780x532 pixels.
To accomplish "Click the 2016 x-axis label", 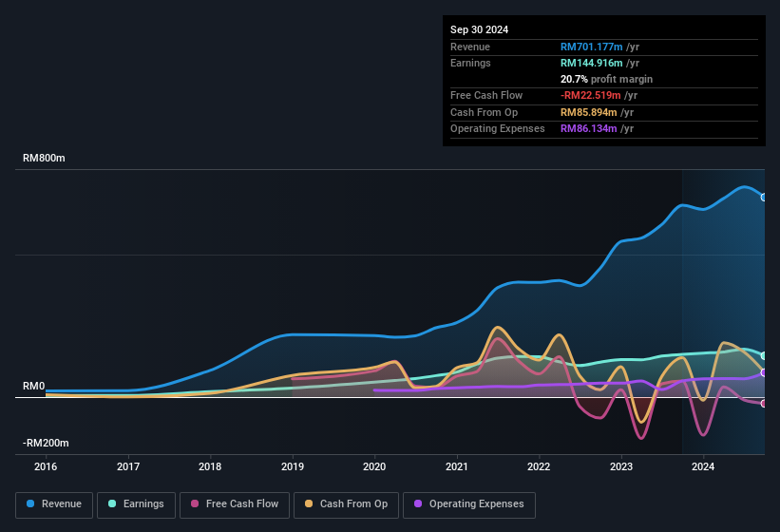I will 46,466.
